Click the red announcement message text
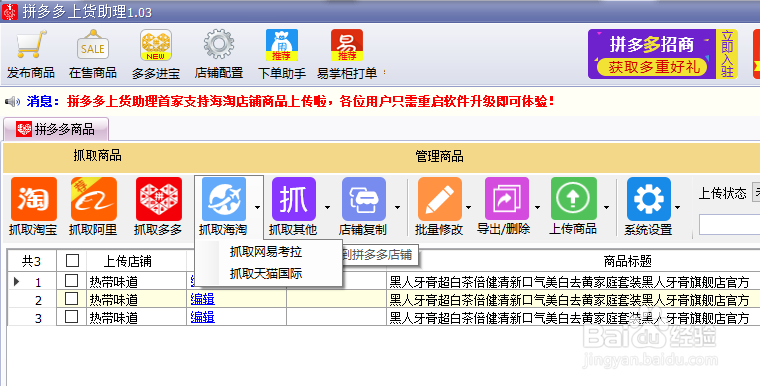Screen dimensions: 760x386 coord(310,102)
